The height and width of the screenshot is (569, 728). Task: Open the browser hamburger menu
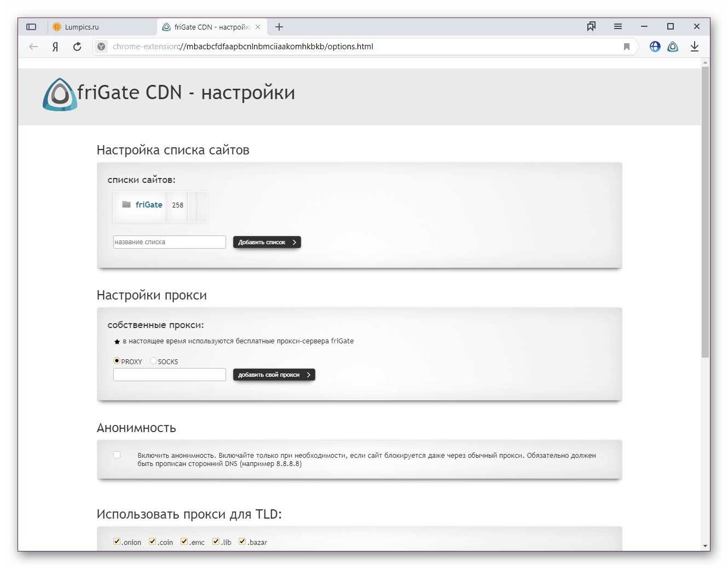[618, 26]
